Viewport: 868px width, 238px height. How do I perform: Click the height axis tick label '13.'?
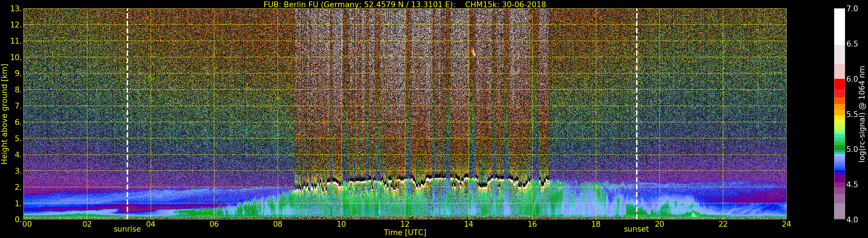(16, 9)
